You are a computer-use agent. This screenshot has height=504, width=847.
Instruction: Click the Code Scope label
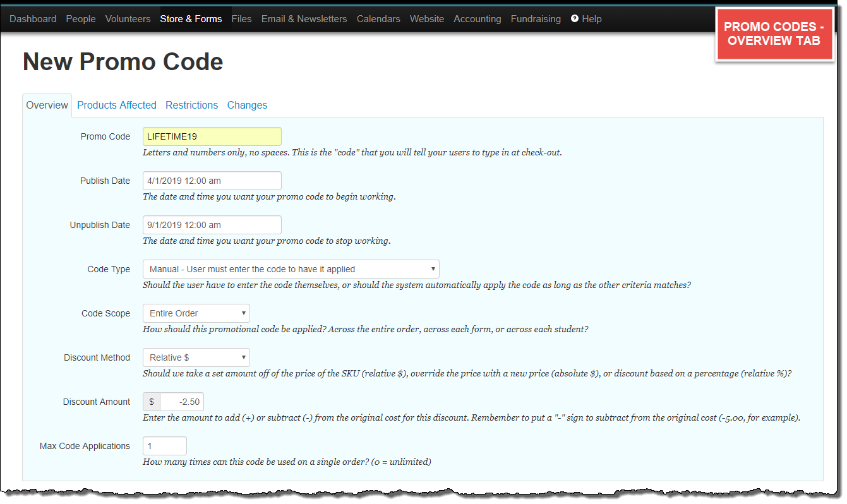point(106,313)
